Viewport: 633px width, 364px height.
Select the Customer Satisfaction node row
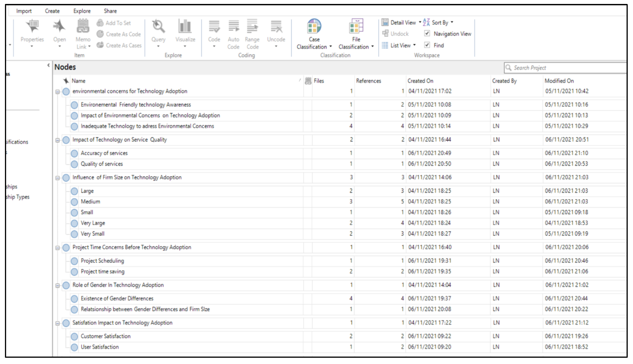[x=106, y=336]
